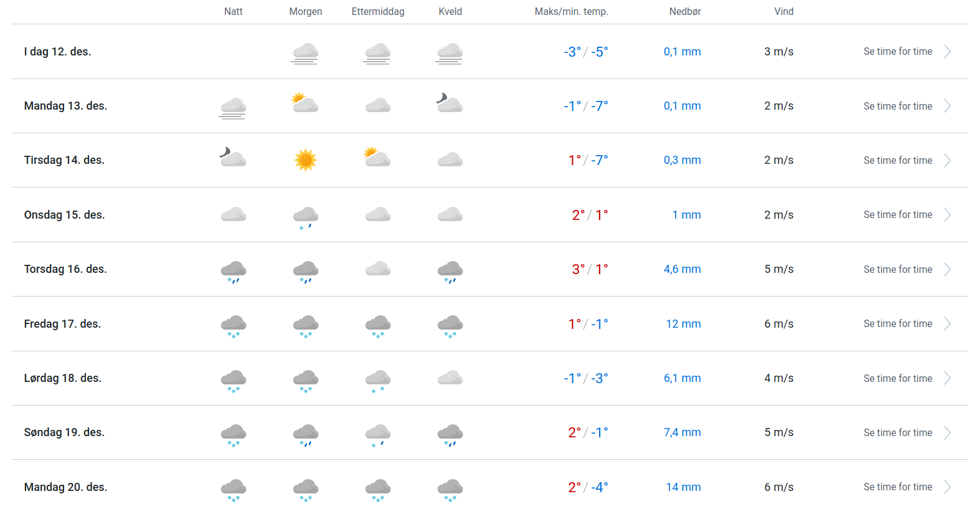Click the moon-cloud icon for Tirsdag 14. Natt
The image size is (980, 514).
pyautogui.click(x=233, y=158)
